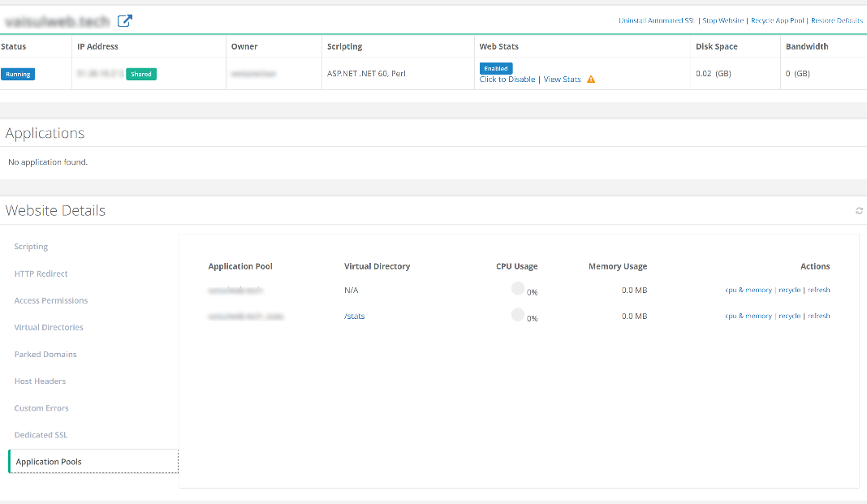867x504 pixels.
Task: Click the blue Running status badge
Action: [x=18, y=74]
